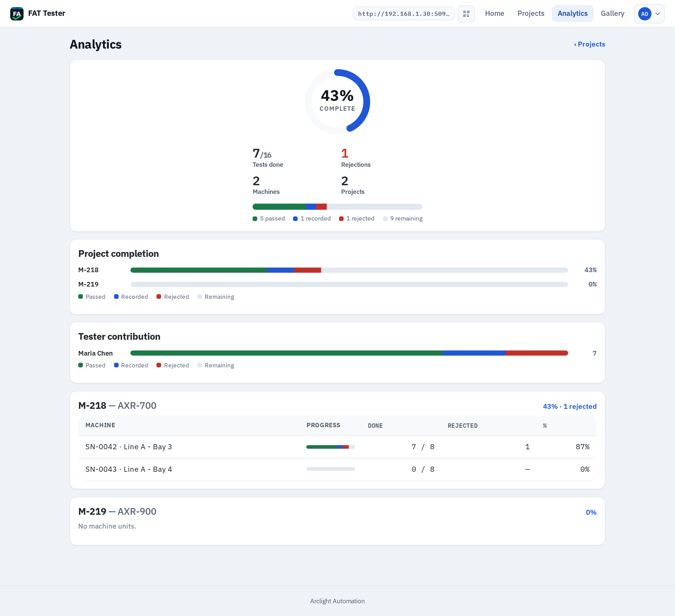Click the '2 Machines' stat
Screen dimensions: 675x616
[266, 185]
